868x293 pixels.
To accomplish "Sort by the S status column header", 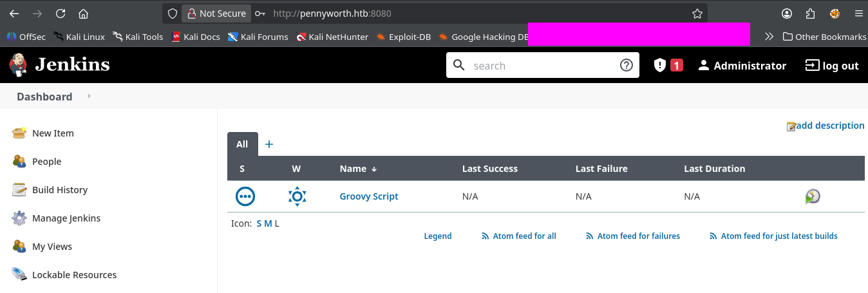I will pyautogui.click(x=242, y=169).
